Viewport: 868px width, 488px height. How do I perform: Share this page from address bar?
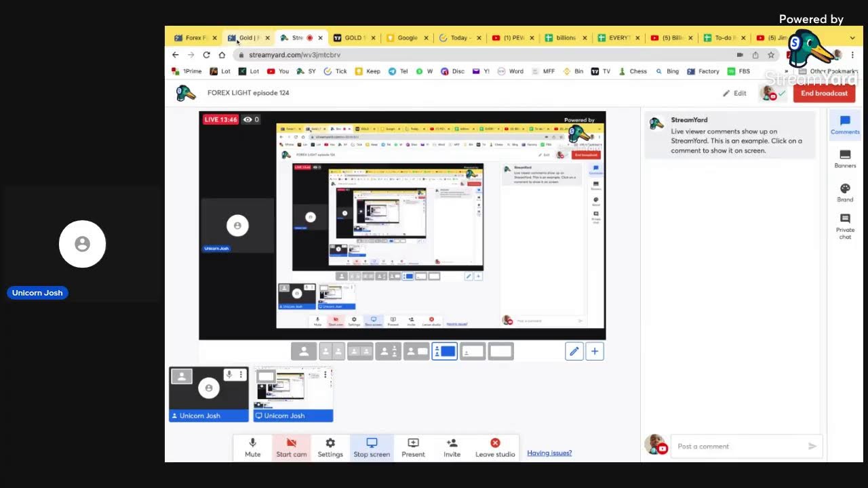(755, 55)
